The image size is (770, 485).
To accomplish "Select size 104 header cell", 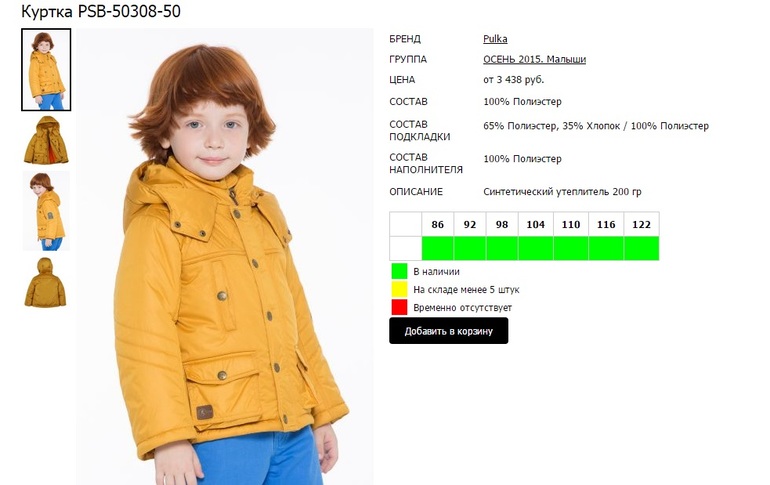I will (535, 224).
